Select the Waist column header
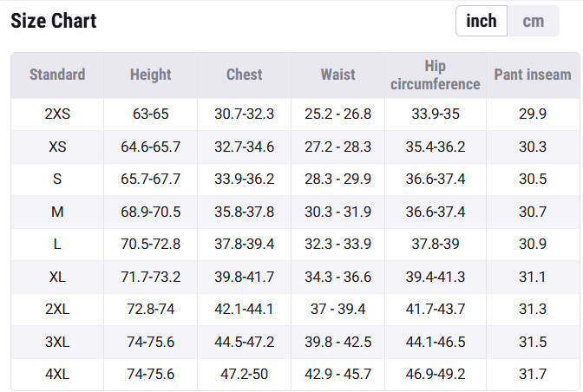Viewport: 583px width, 392px height. click(x=338, y=75)
